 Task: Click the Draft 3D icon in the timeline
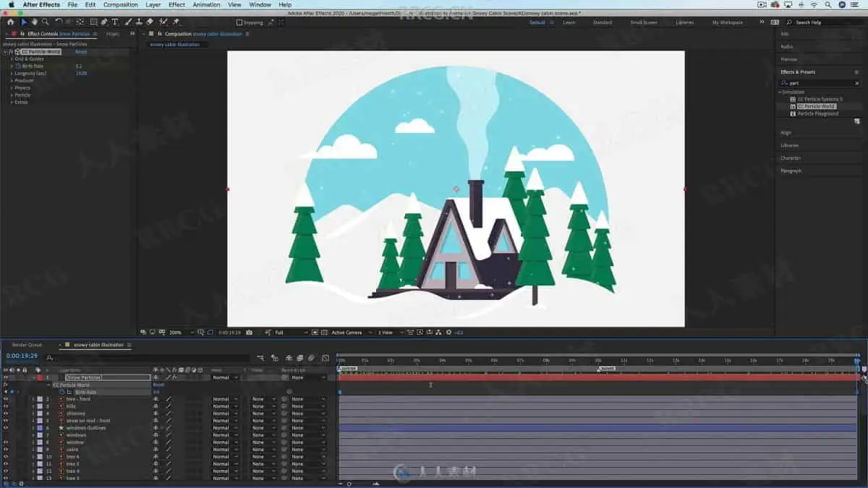tap(274, 358)
